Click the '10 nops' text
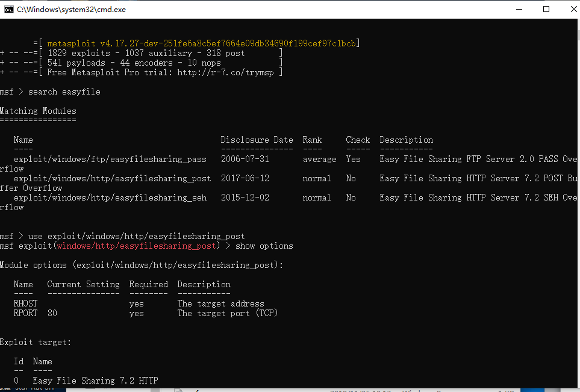Image resolution: width=580 pixels, height=392 pixels. pos(204,63)
